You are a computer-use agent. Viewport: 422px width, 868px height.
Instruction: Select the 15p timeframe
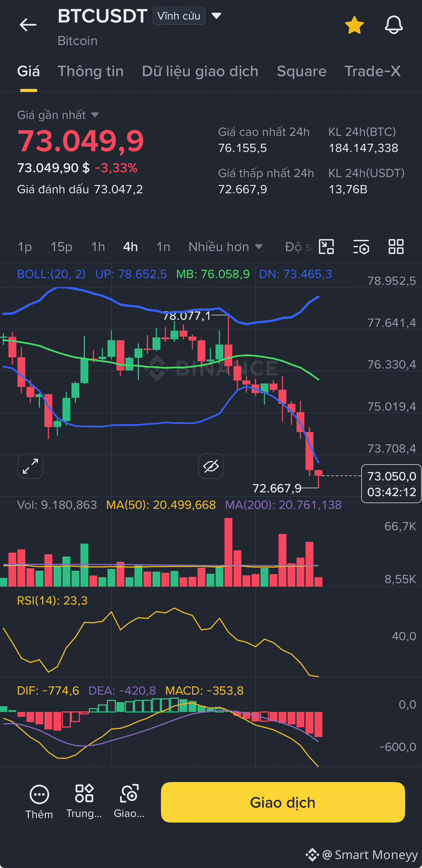tap(62, 247)
